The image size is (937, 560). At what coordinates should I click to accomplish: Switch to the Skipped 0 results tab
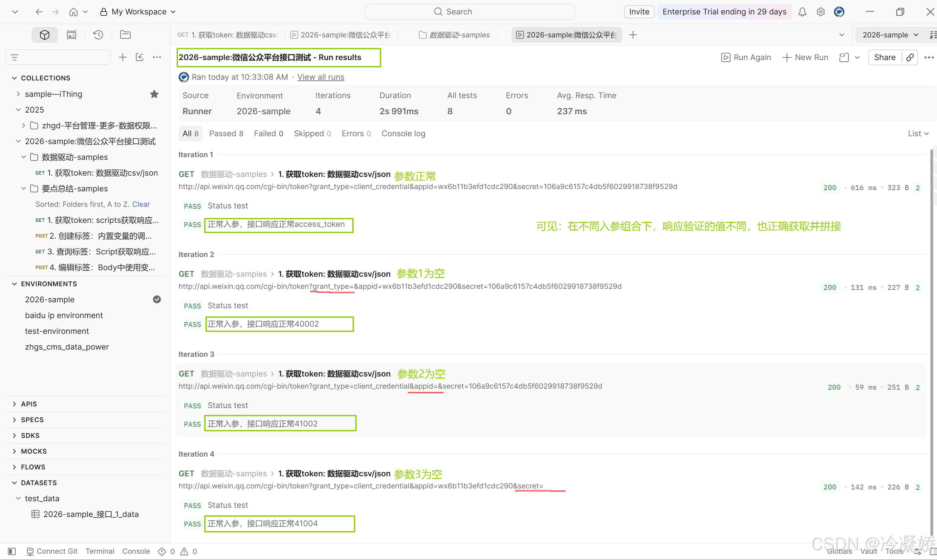(312, 133)
